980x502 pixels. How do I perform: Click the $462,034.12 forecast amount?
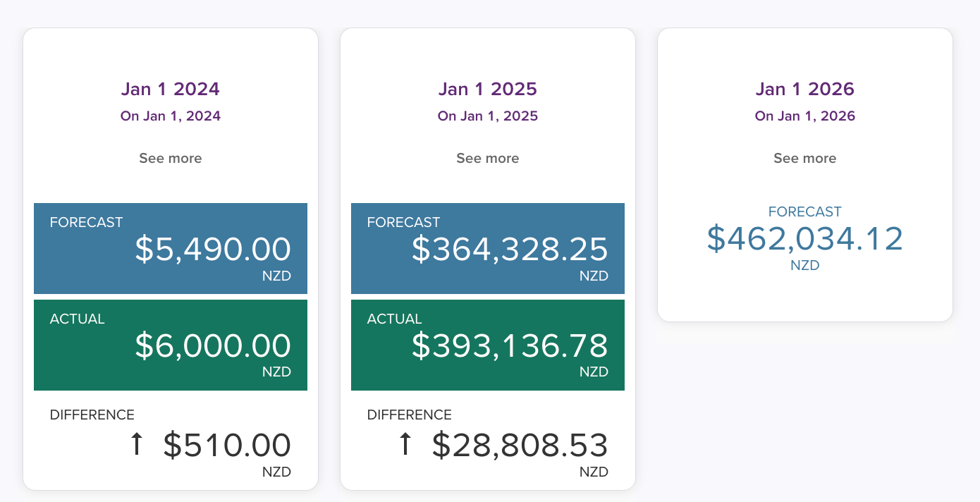[805, 238]
